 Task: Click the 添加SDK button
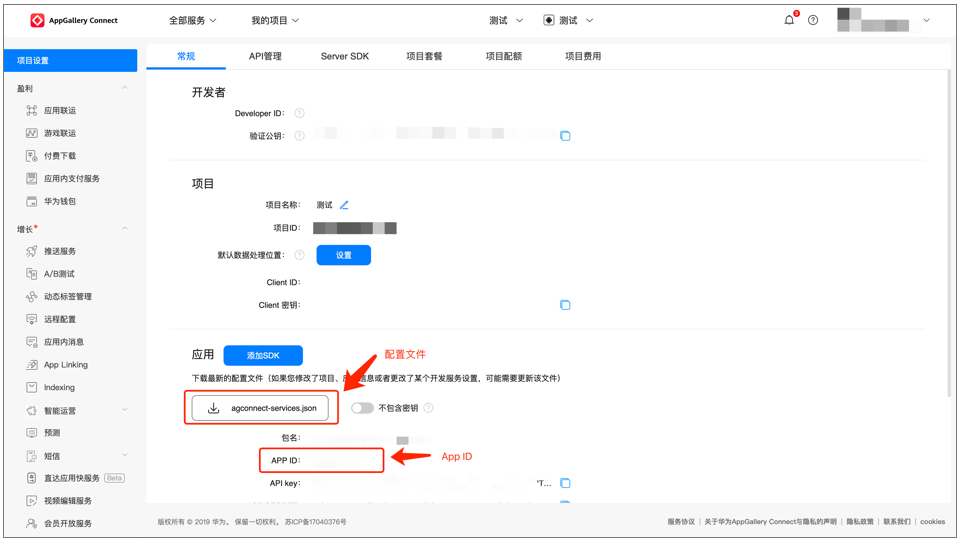point(263,356)
